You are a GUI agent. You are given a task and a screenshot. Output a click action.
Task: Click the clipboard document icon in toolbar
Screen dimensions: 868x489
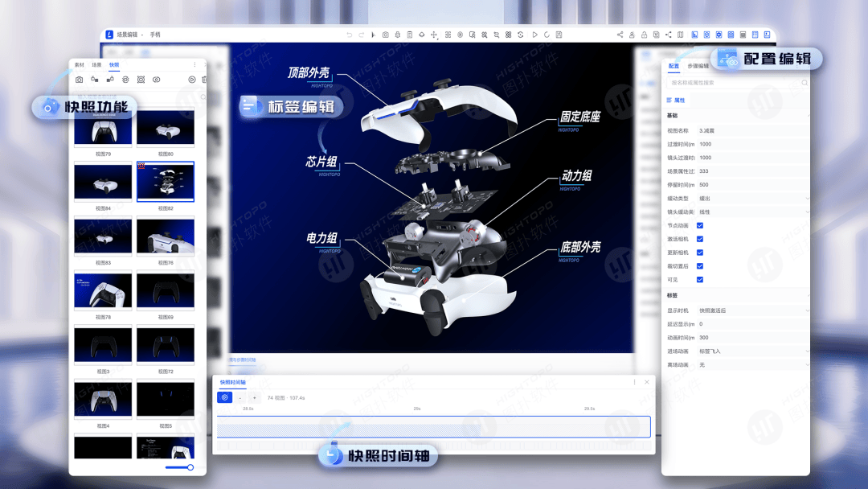pyautogui.click(x=410, y=35)
